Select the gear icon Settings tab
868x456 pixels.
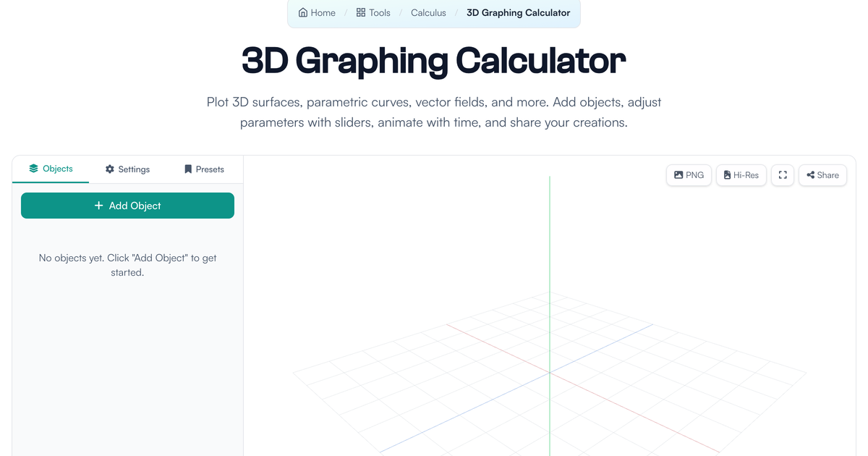pyautogui.click(x=127, y=169)
